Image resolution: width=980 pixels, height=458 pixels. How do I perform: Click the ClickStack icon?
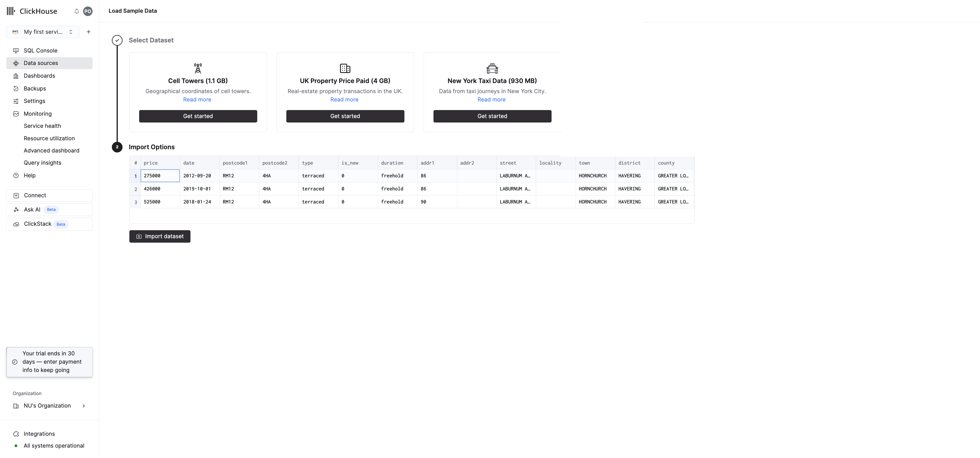16,225
